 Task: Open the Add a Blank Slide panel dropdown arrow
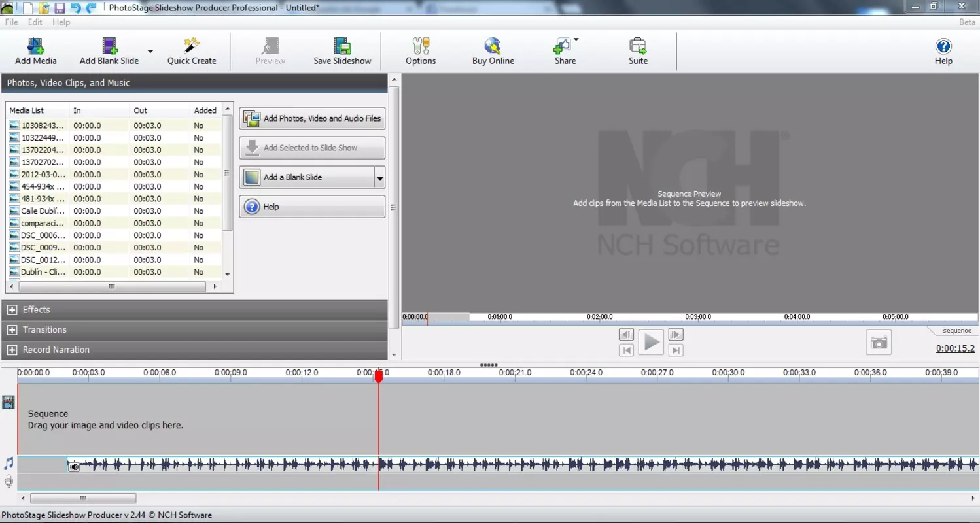(x=379, y=177)
